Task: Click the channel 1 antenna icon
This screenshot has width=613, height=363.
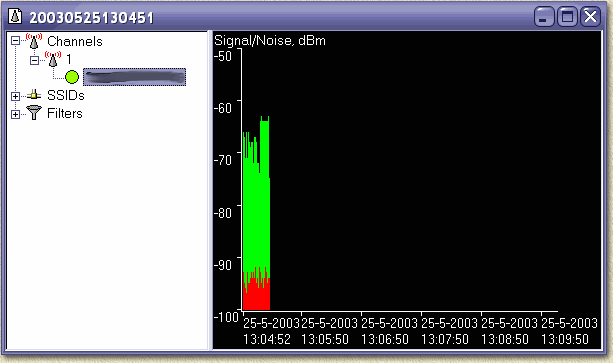Action: coord(53,59)
